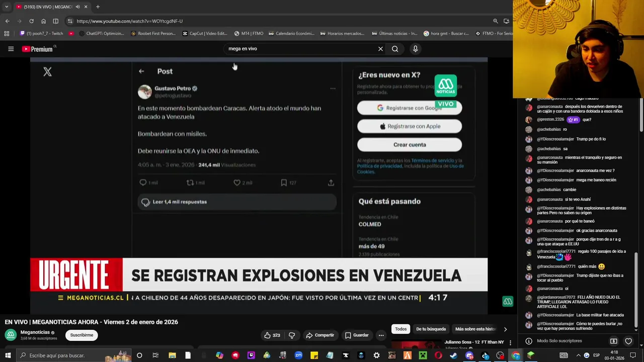Click the heart reaction icon in chat
The image size is (644, 362).
point(628,341)
